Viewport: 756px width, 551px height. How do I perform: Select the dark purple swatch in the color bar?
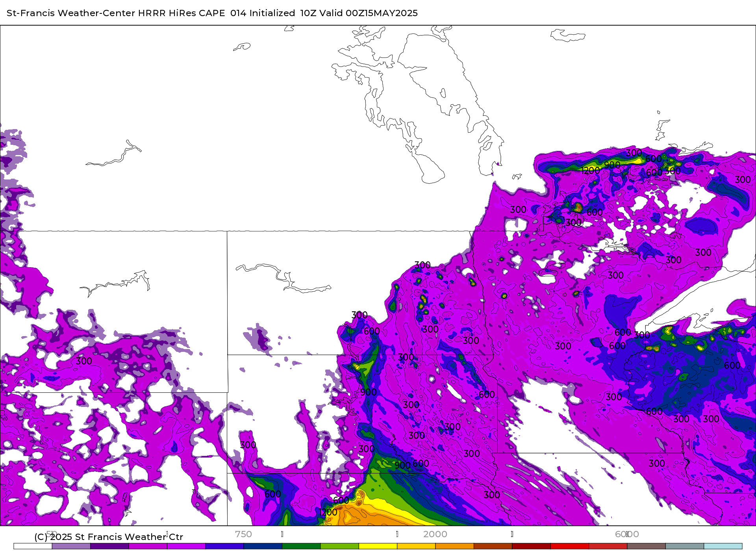[109, 546]
